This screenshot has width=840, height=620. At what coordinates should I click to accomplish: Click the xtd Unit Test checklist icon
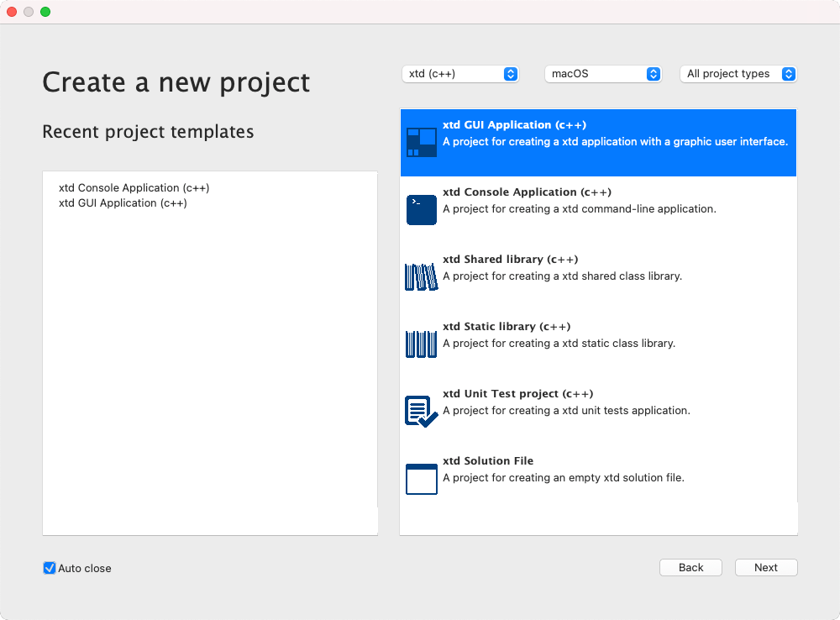421,411
